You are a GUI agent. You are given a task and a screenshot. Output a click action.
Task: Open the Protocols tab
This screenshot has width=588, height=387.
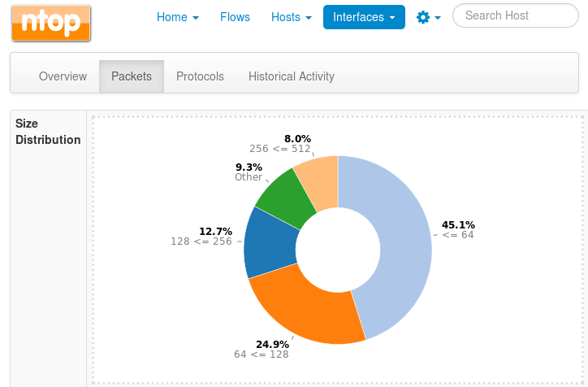click(200, 76)
